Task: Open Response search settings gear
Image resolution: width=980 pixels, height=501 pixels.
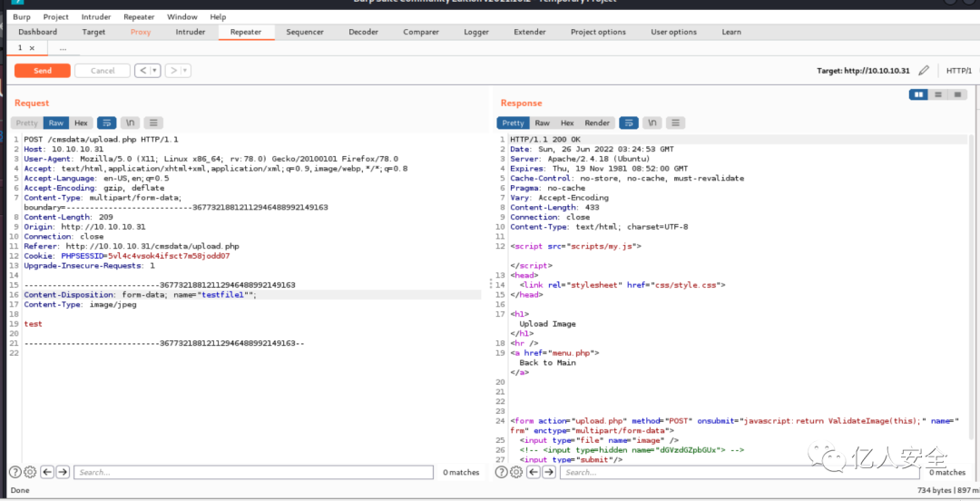Action: [x=516, y=472]
